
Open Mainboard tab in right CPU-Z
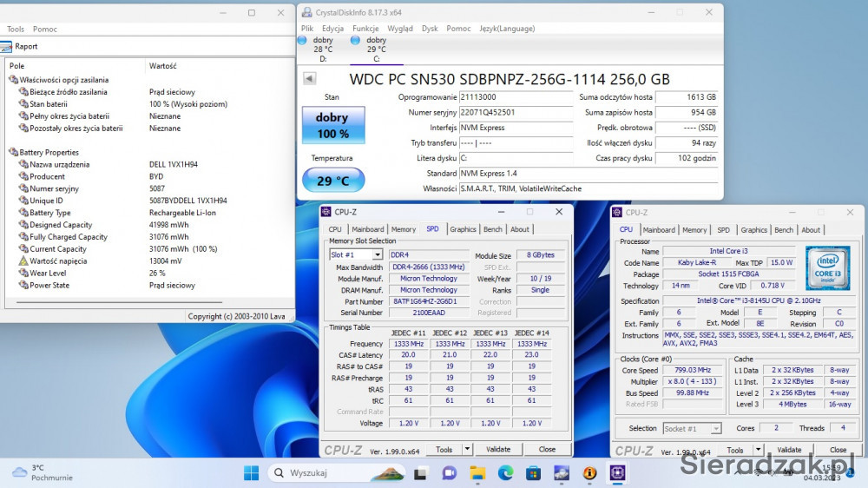[x=659, y=230]
